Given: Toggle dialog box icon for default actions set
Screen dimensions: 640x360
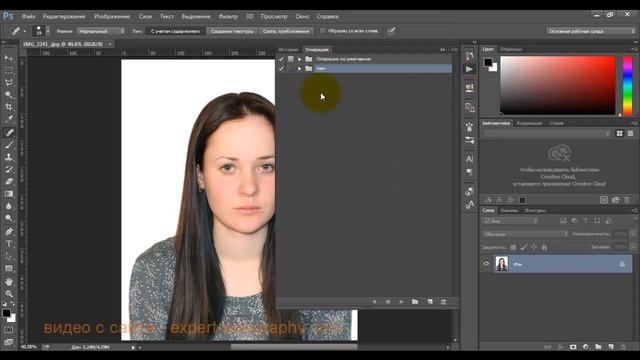Looking at the screenshot, I should click(291, 59).
